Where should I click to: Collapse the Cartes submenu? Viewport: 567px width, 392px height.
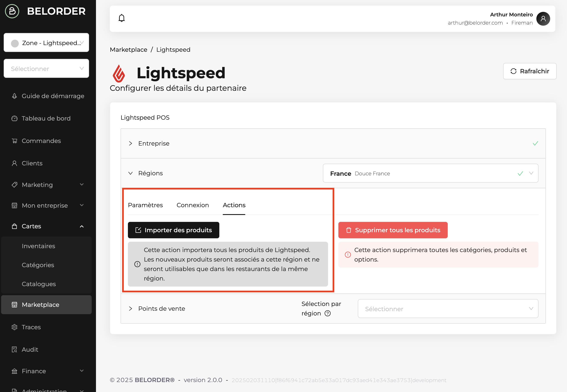click(82, 226)
